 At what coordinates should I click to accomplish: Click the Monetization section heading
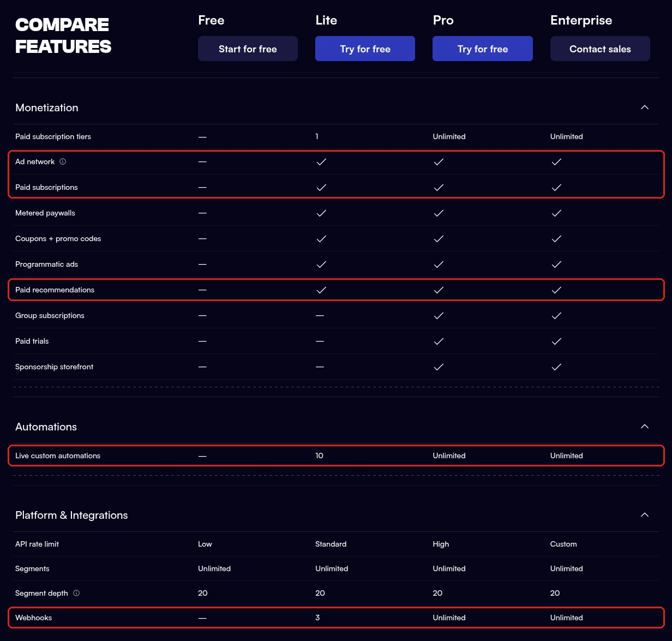click(x=47, y=107)
